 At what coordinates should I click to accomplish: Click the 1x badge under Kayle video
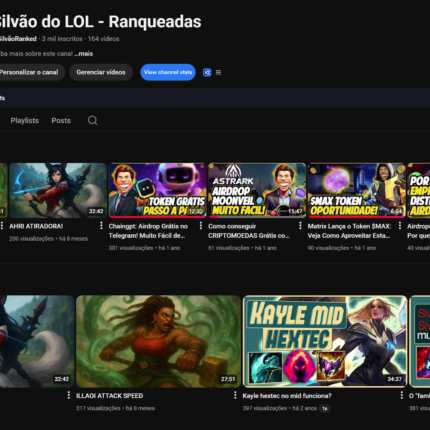(x=325, y=408)
